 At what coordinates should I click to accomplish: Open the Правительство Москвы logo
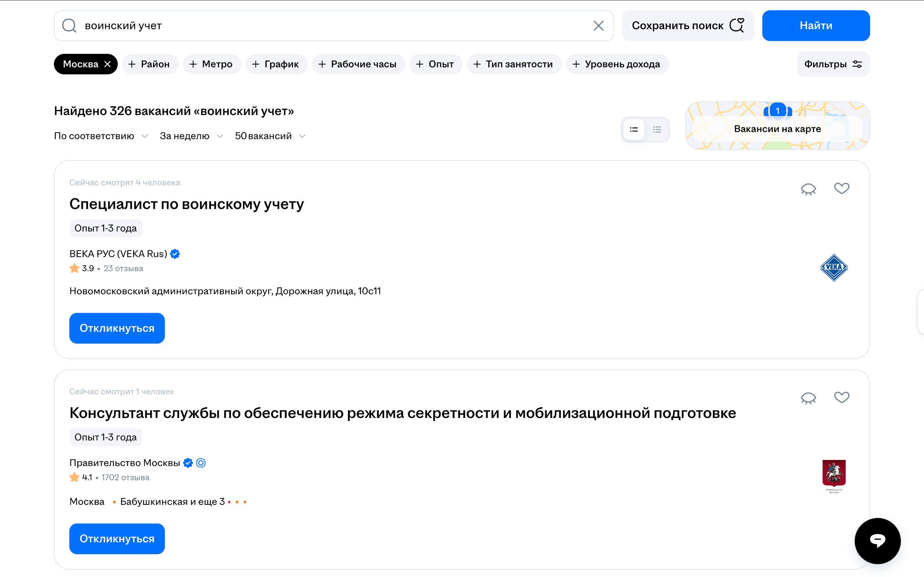pyautogui.click(x=834, y=476)
